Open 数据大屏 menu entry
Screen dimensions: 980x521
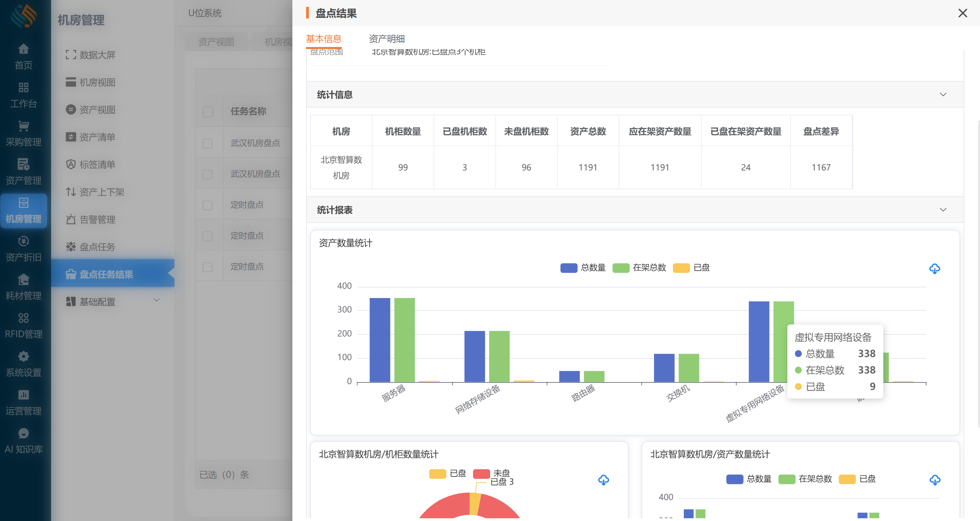97,55
